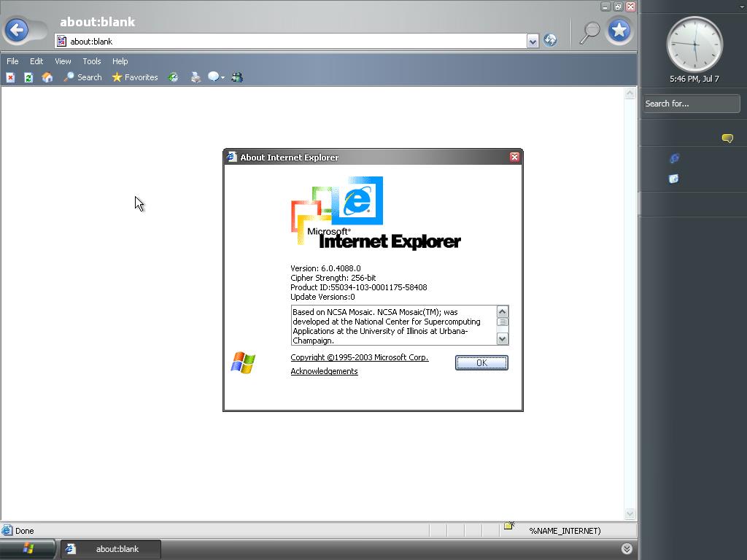747x560 pixels.
Task: Click the IE icon in the dialog title bar
Action: [x=231, y=157]
